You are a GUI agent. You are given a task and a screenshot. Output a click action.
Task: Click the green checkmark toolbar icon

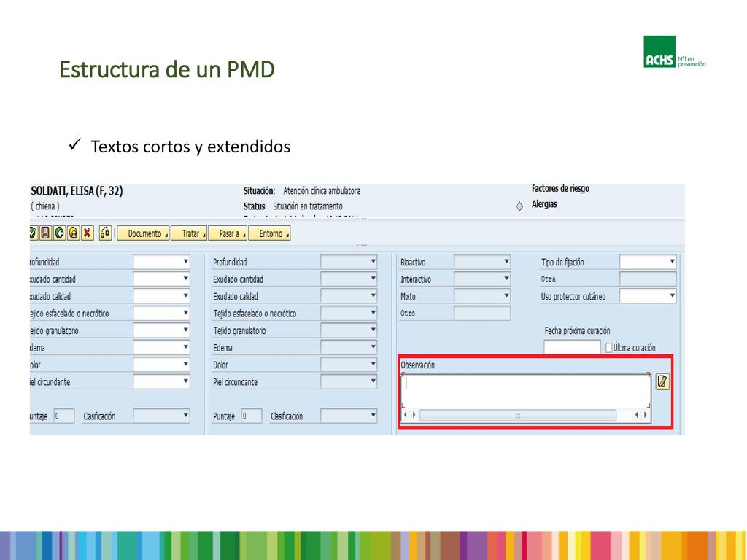click(x=32, y=233)
